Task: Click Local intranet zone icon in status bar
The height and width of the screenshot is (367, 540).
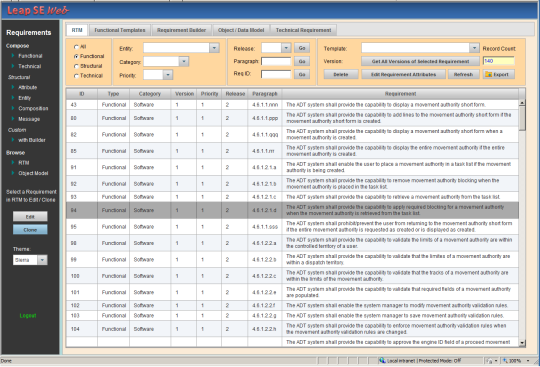Action: point(382,360)
